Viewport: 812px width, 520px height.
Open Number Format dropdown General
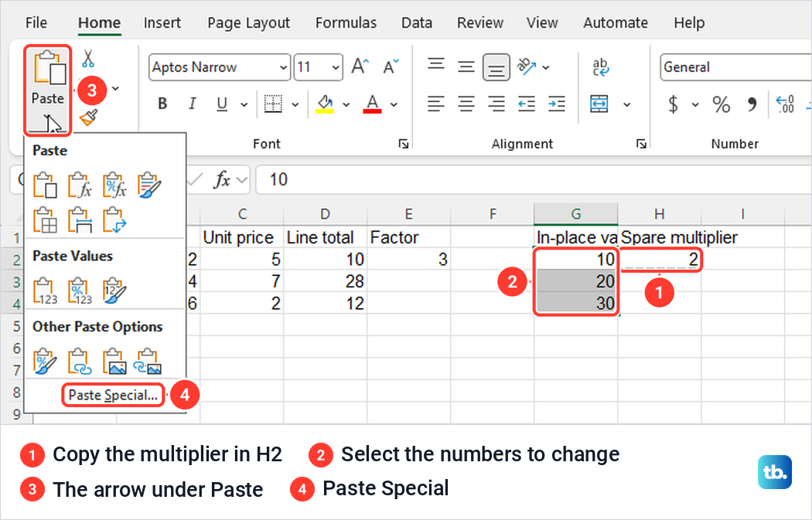coord(736,66)
